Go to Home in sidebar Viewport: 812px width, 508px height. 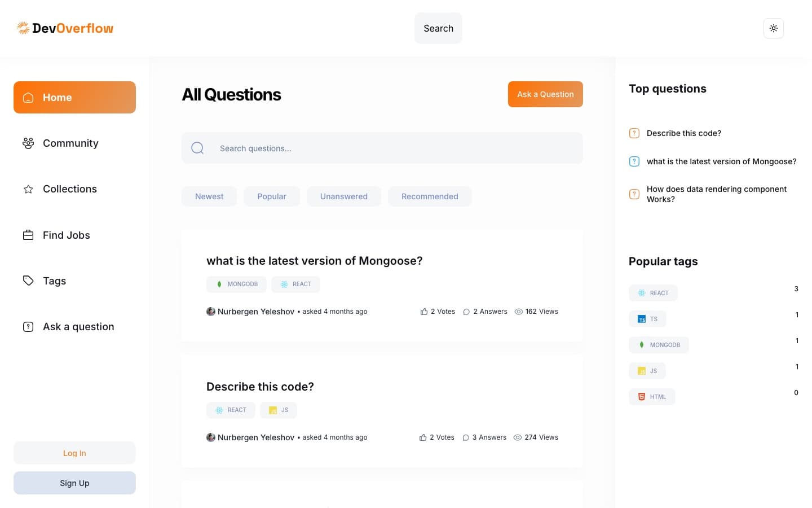pyautogui.click(x=74, y=97)
